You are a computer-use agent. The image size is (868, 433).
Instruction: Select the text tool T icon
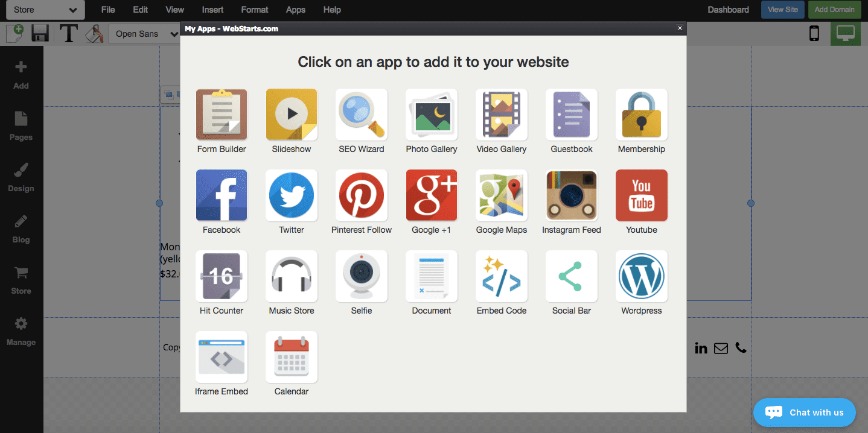(68, 34)
